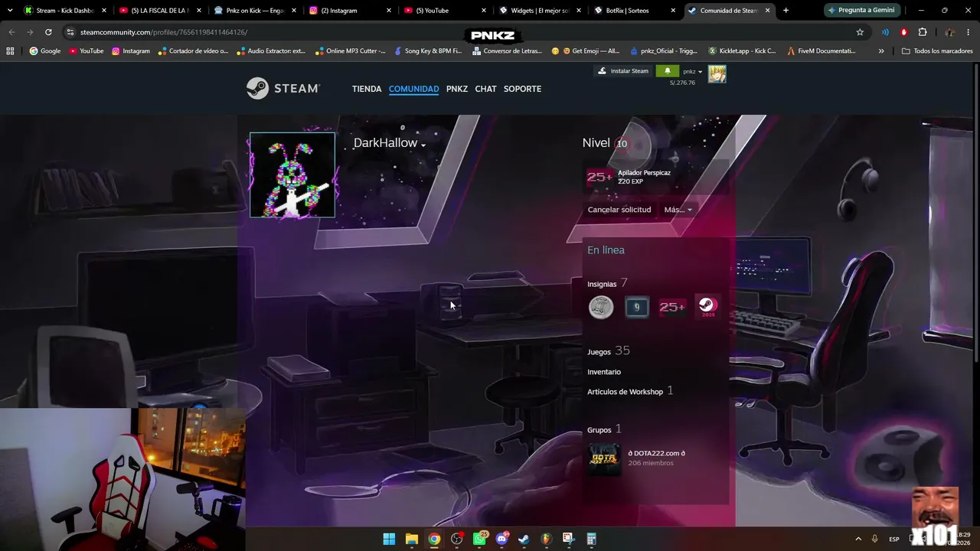View DarkHallow's pixel bunny profile avatar
This screenshot has height=551, width=980.
(x=292, y=175)
